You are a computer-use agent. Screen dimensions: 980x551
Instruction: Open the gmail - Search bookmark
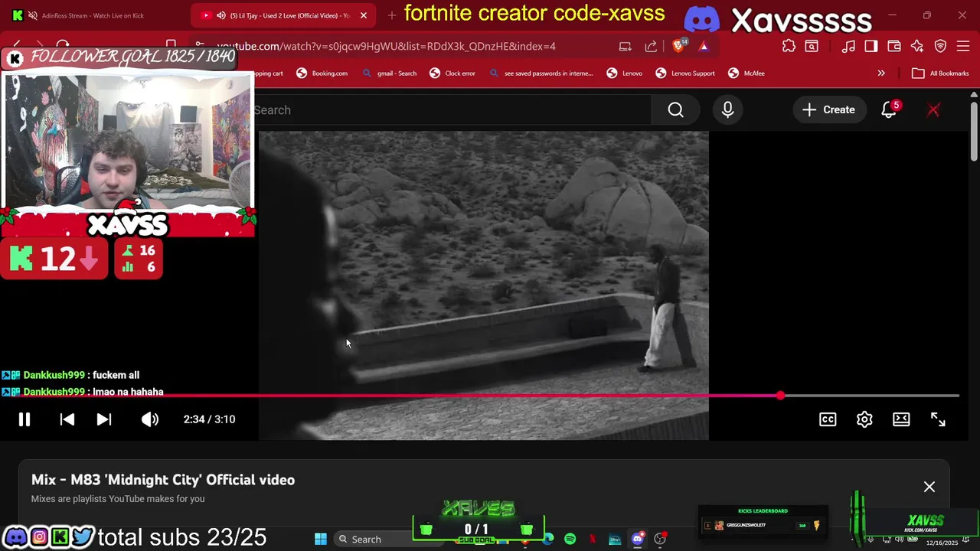(x=389, y=73)
